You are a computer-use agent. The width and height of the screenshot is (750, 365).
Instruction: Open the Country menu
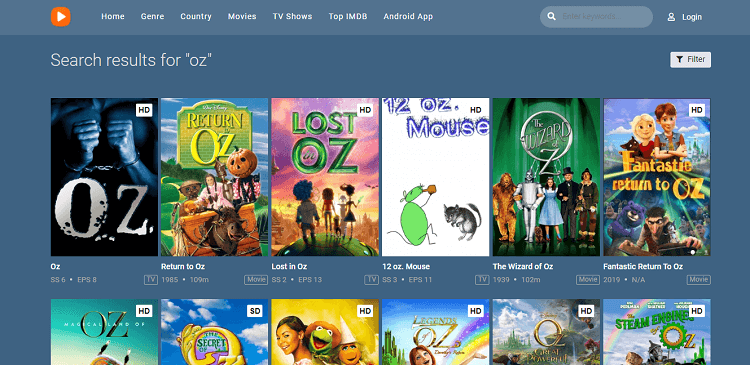point(196,16)
